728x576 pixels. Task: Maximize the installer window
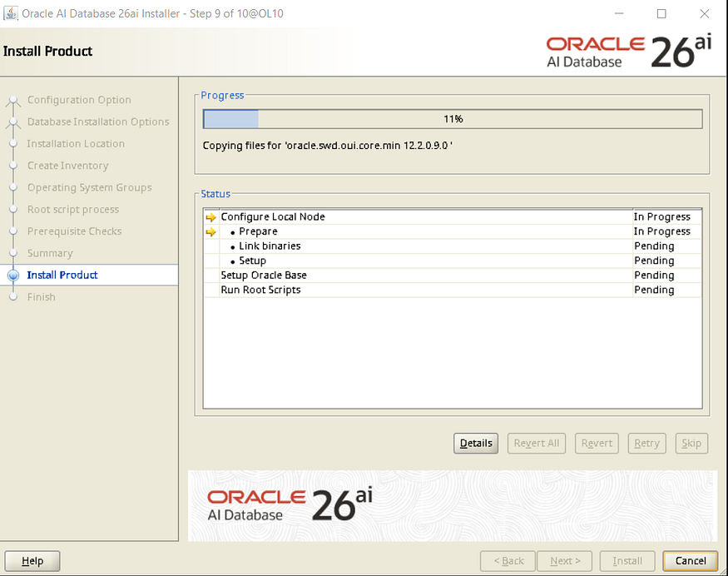pos(661,13)
